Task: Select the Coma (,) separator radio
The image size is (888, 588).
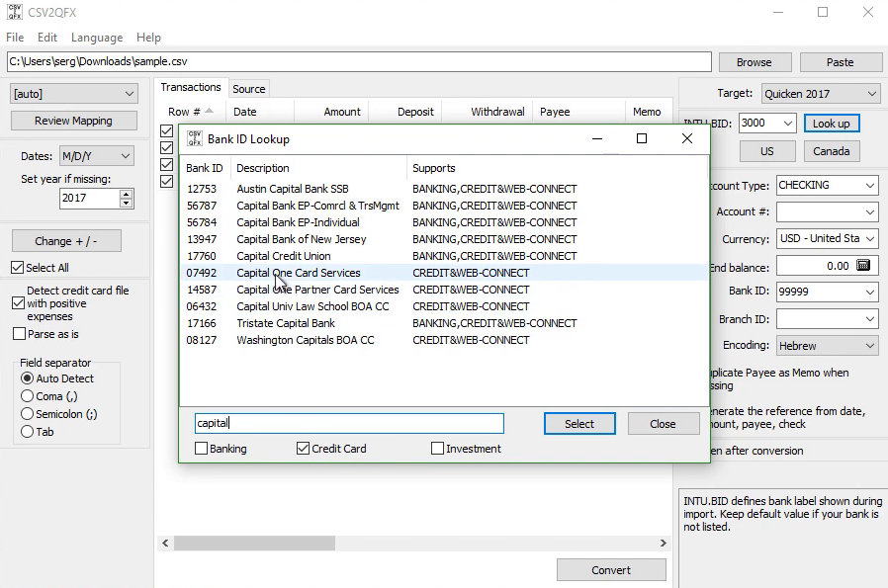Action: (x=27, y=396)
